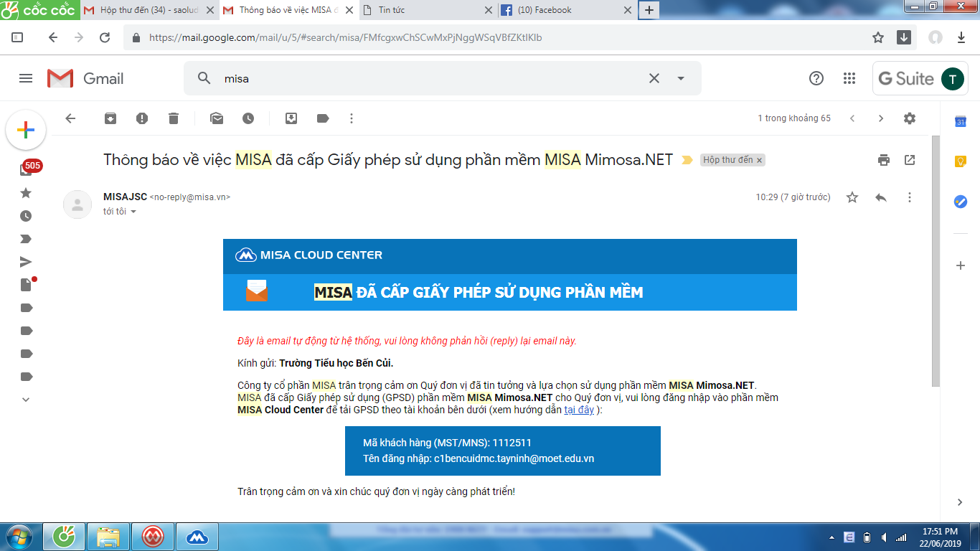The image size is (980, 551).
Task: Close the Facebook browser tab
Action: pyautogui.click(x=626, y=10)
